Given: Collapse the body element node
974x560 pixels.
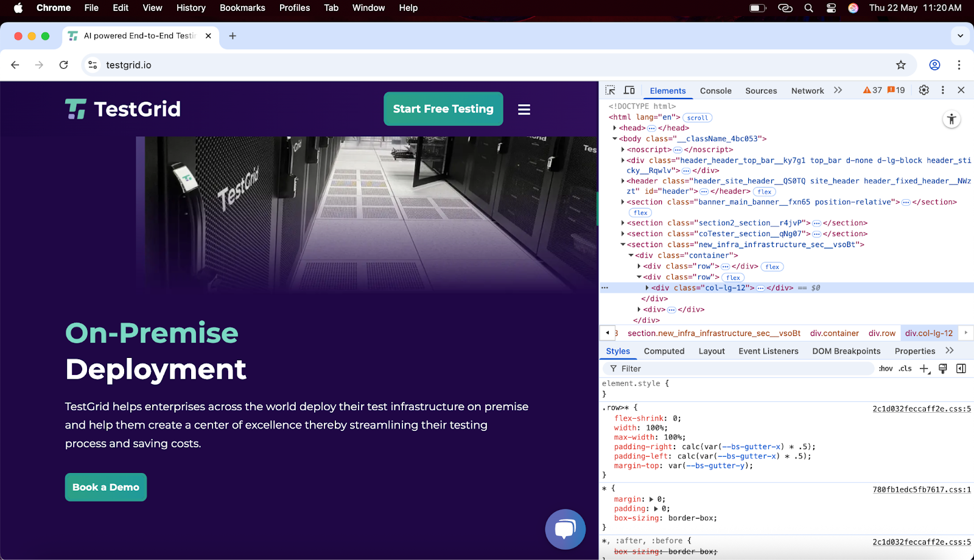Looking at the screenshot, I should [615, 139].
